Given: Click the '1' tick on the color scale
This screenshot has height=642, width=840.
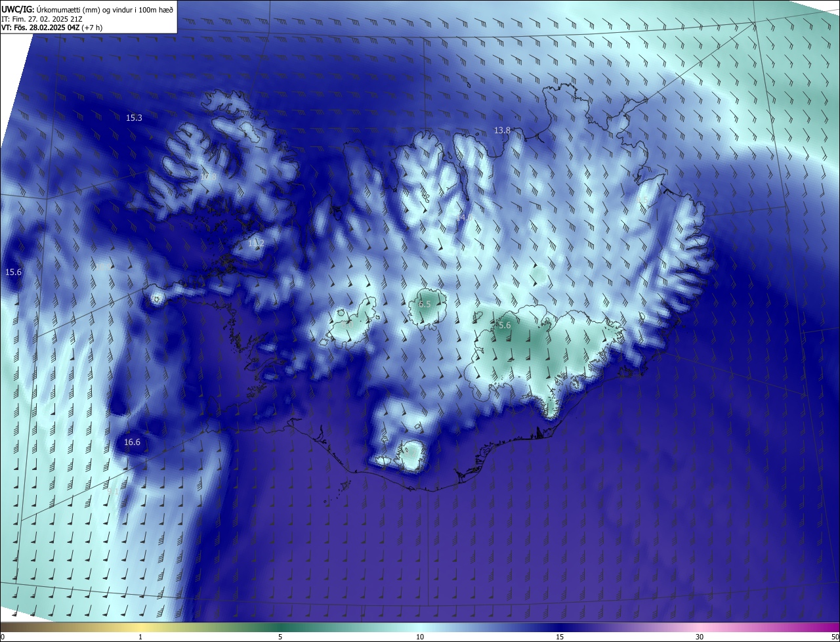Looking at the screenshot, I should [x=140, y=637].
